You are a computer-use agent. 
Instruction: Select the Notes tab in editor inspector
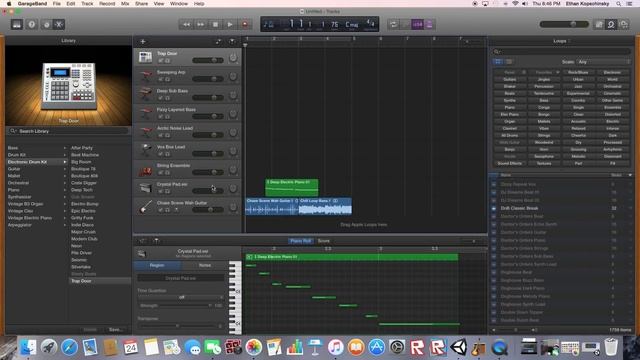[x=204, y=265]
